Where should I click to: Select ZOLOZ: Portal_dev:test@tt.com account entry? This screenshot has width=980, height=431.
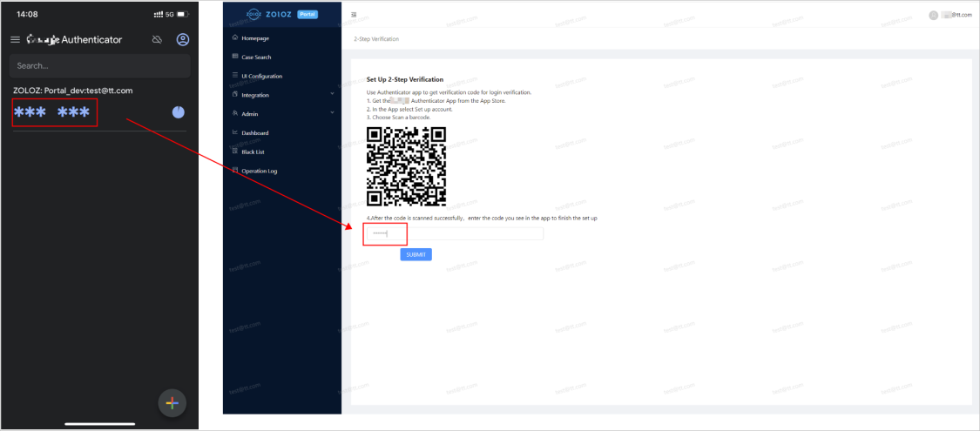(x=72, y=91)
